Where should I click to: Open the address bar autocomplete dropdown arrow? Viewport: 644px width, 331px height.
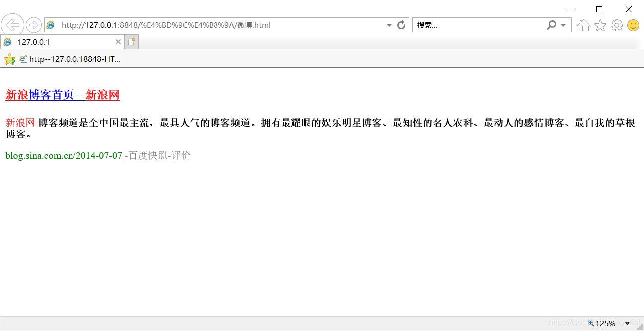click(389, 25)
